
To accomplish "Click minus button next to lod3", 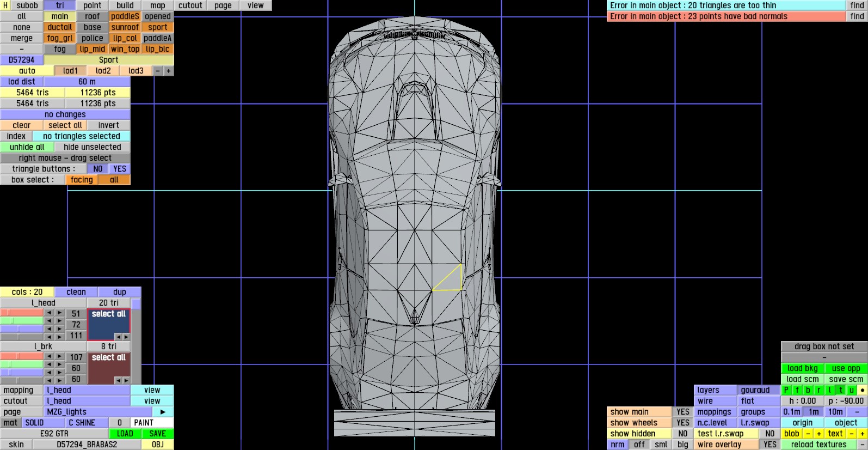I will tap(158, 71).
